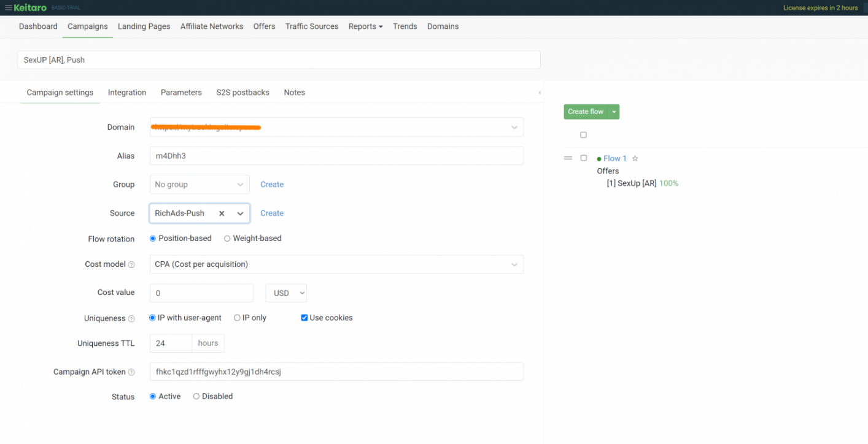Open the Flow 1 link
Image resolution: width=868 pixels, height=444 pixels.
click(x=615, y=158)
